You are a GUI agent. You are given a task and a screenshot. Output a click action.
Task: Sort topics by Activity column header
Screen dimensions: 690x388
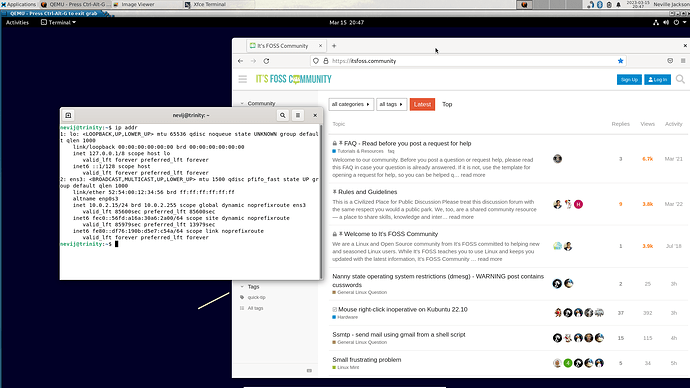pyautogui.click(x=673, y=124)
